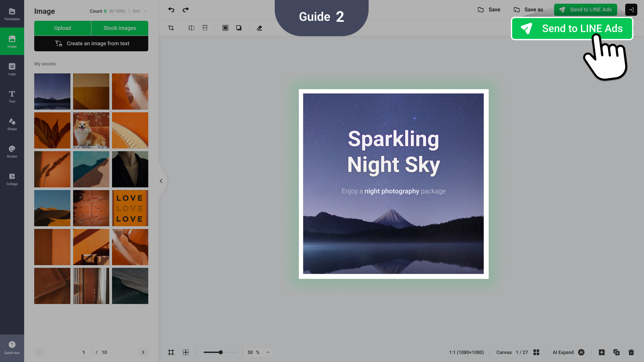Select the corgi dog thumbnail
The height and width of the screenshot is (362, 644).
91,130
